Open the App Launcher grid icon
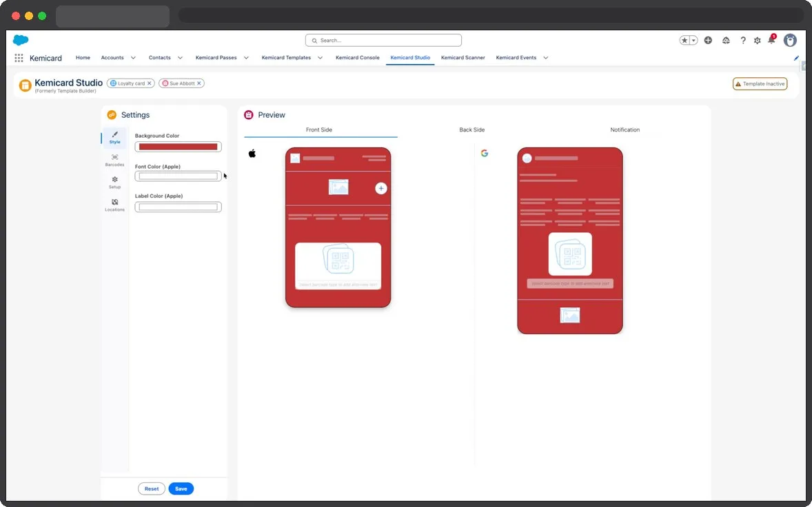Image resolution: width=812 pixels, height=507 pixels. [x=19, y=58]
